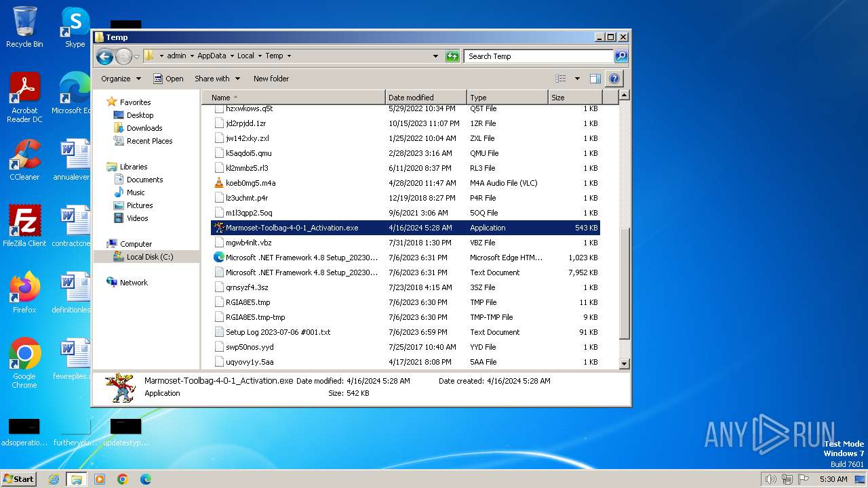Select Computer in navigation pane
Screen dimensions: 868x488
[x=136, y=244]
